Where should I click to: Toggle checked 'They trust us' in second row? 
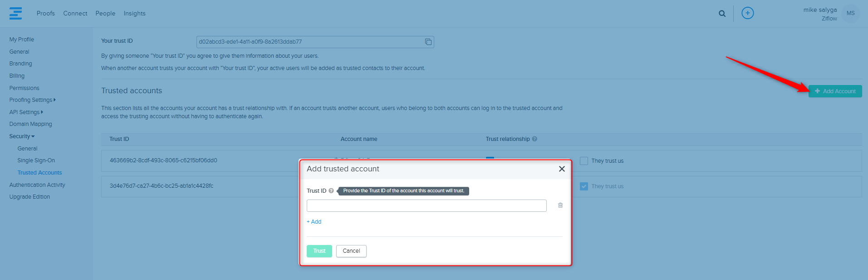coord(584,186)
